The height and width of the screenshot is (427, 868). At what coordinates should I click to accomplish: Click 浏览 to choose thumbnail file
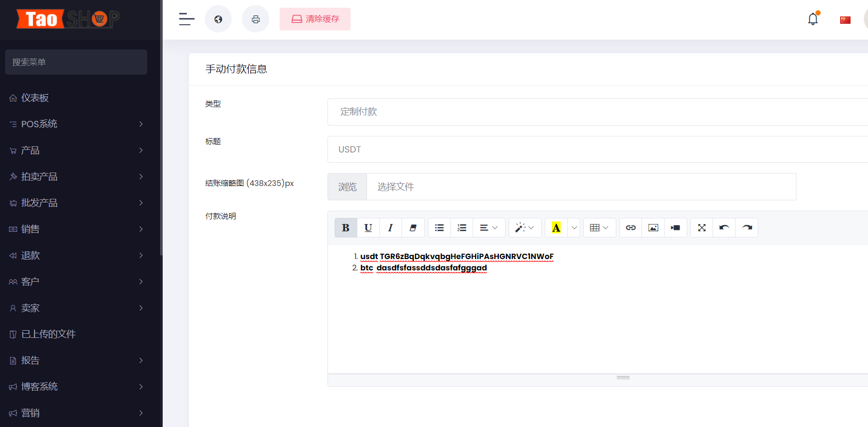coord(348,187)
